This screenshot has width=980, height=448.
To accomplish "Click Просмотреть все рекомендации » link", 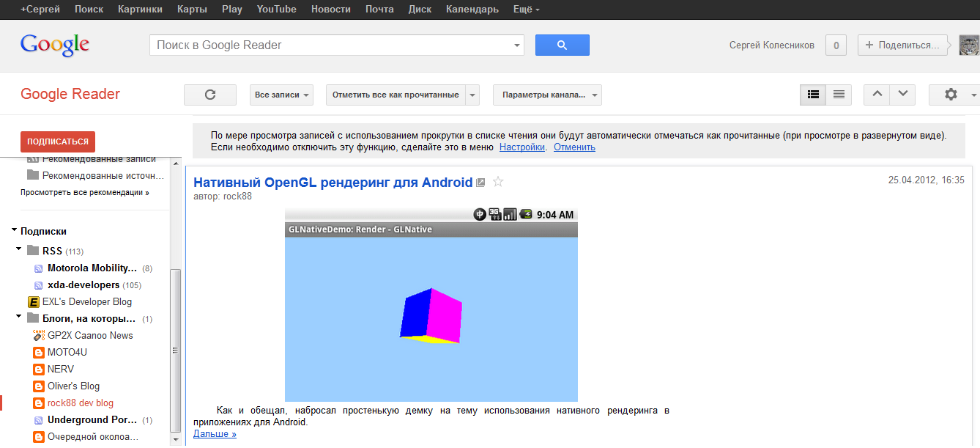I will [85, 192].
